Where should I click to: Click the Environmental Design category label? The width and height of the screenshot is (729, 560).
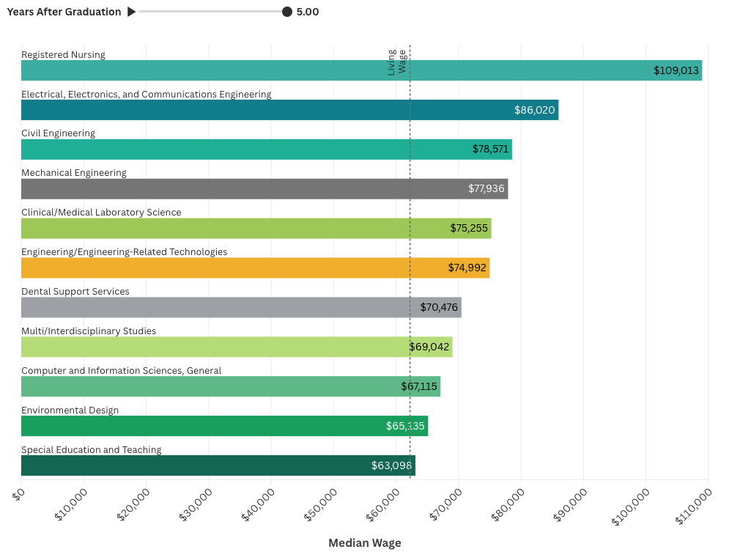(x=70, y=410)
